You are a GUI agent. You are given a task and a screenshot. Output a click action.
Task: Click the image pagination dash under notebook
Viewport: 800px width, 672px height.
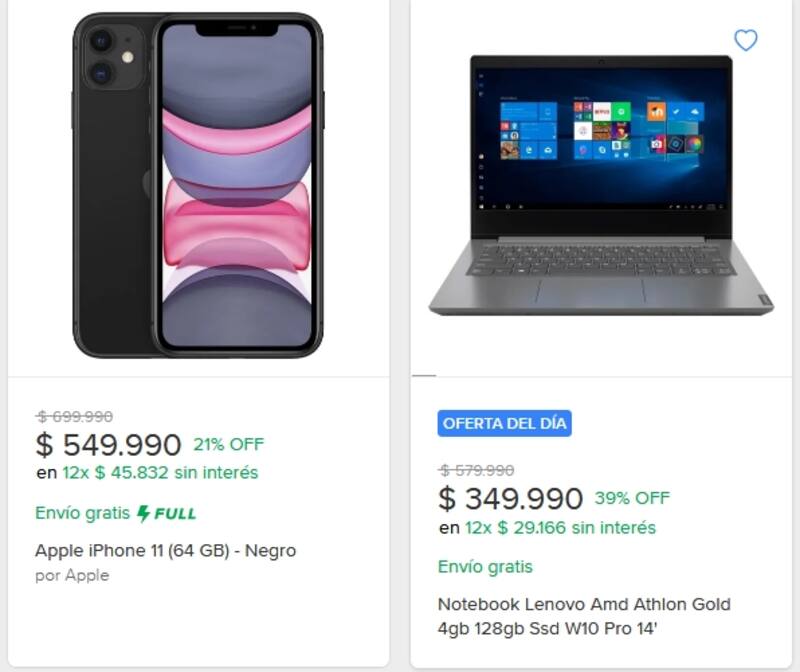point(424,375)
